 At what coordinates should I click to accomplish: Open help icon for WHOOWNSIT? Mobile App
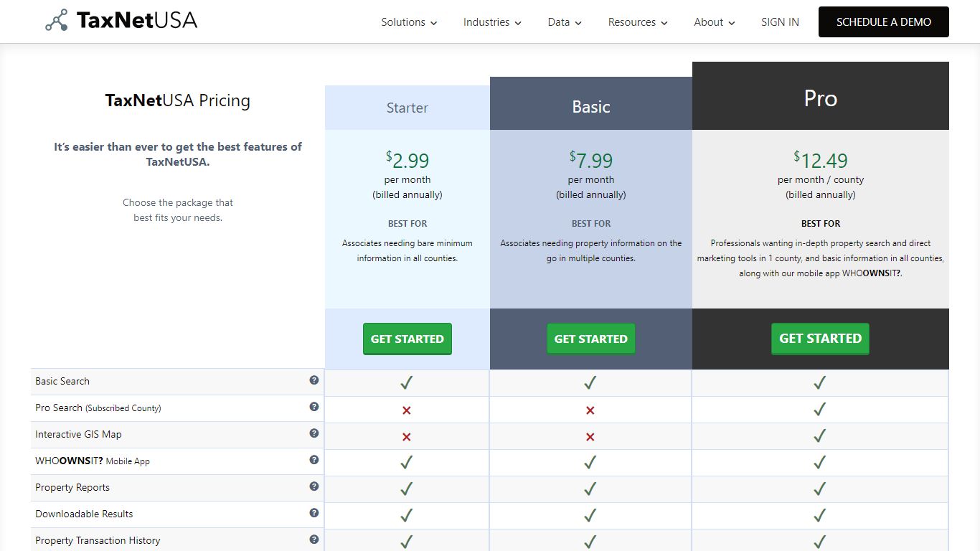tap(314, 460)
